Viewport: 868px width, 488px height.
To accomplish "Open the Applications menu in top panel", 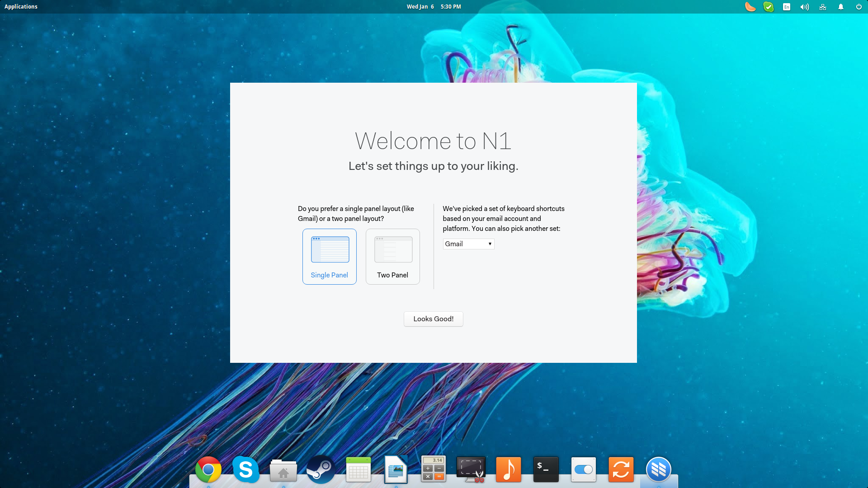I will pos(21,7).
